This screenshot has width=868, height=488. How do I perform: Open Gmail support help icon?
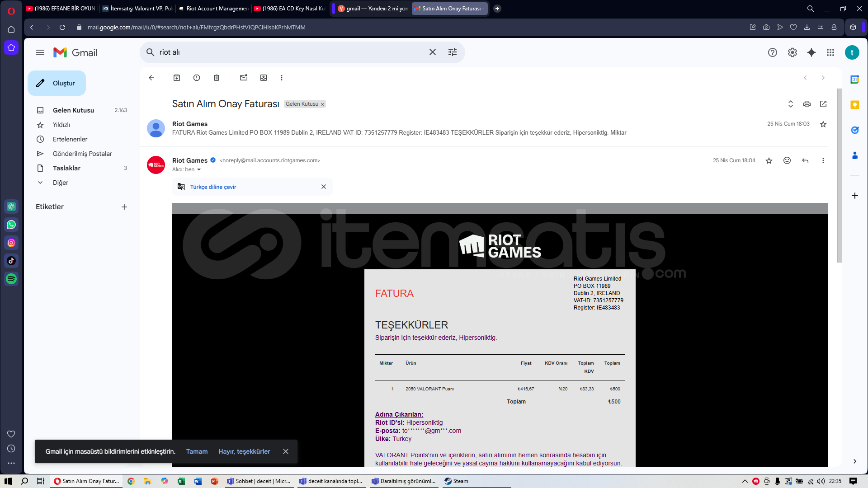coord(773,52)
